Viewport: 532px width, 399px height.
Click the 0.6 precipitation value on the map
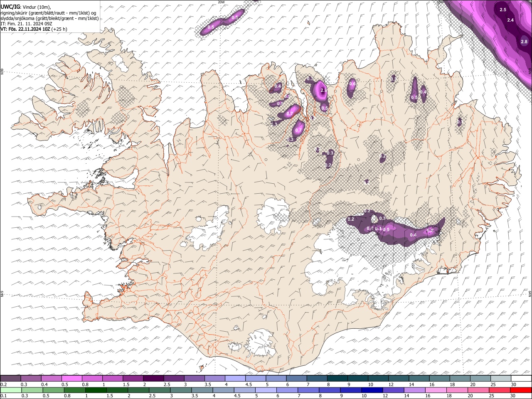point(352,84)
